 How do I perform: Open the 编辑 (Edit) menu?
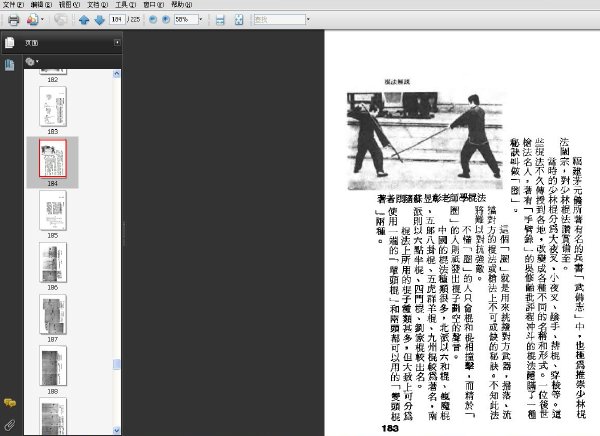[x=41, y=5]
